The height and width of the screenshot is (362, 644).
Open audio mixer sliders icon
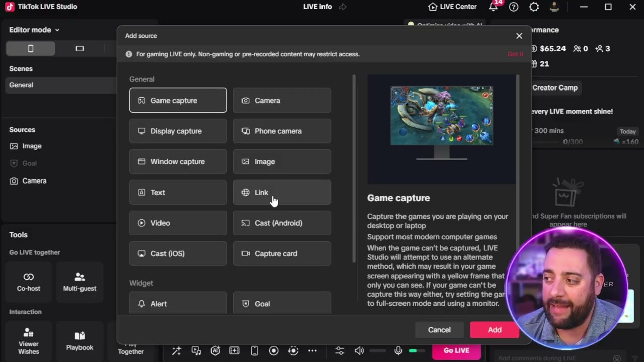pos(340,351)
